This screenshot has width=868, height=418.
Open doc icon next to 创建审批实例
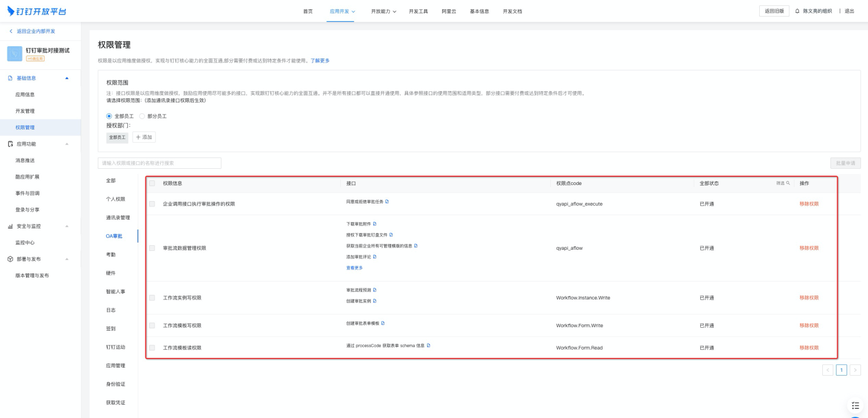[x=375, y=301]
